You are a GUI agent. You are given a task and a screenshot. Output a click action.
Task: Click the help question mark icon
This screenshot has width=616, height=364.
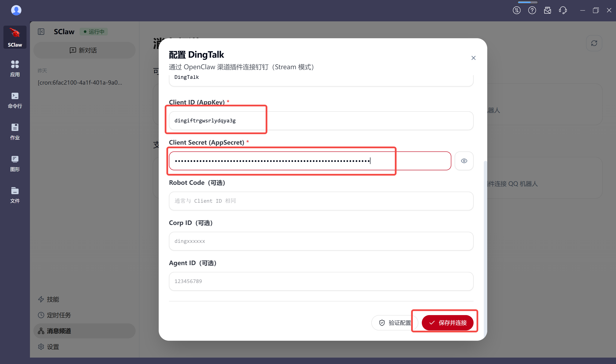(x=532, y=10)
